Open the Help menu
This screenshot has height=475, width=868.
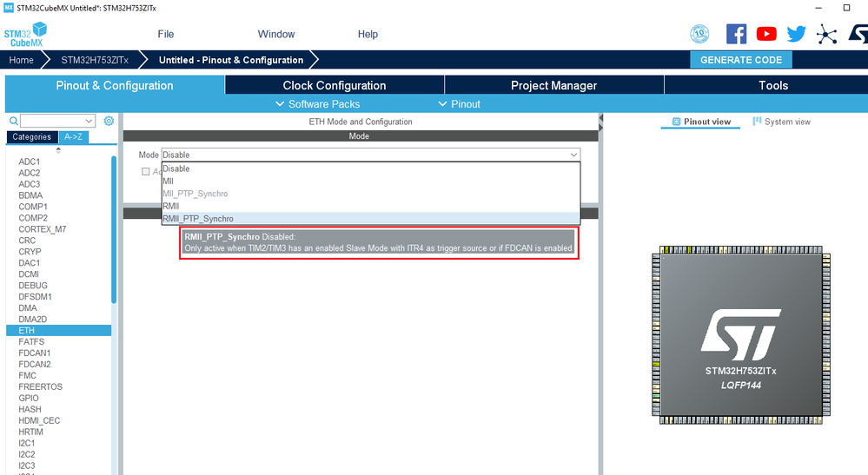(368, 34)
